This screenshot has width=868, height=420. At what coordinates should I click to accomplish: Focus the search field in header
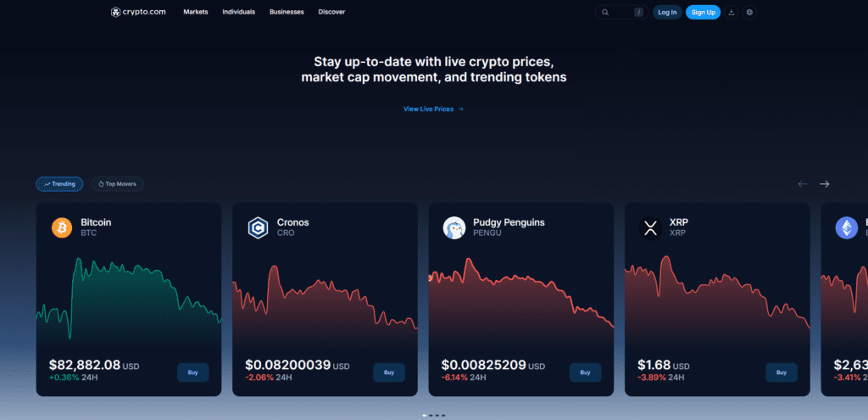621,12
